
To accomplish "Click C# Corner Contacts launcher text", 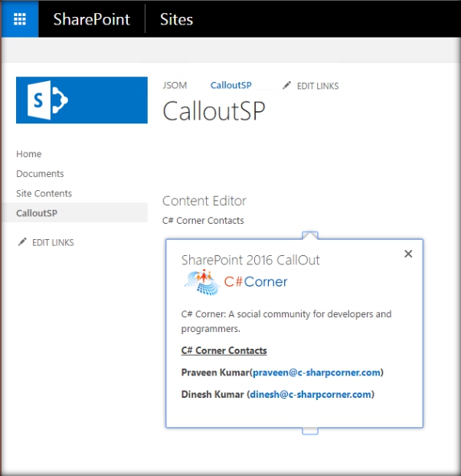I will coord(203,221).
